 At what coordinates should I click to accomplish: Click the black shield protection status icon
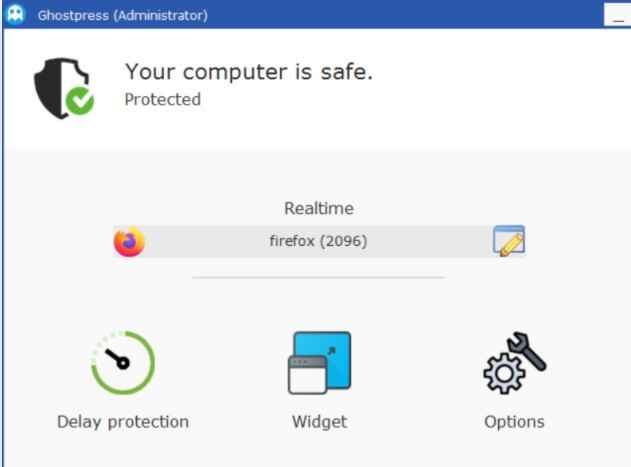[63, 89]
